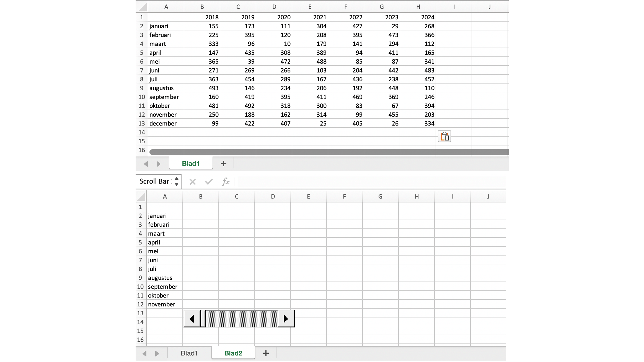This screenshot has height=362, width=644.
Task: Select the Blad2 sheet tab
Action: [233, 353]
